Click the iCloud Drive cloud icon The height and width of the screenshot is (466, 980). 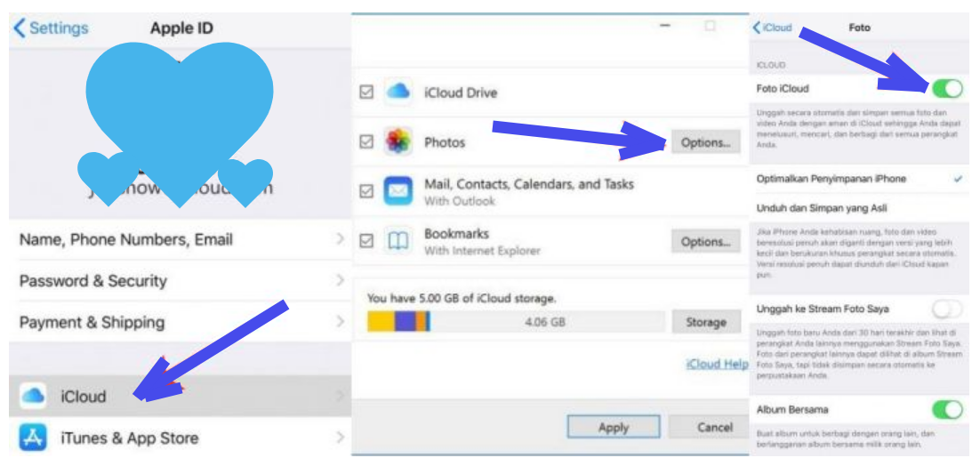[x=398, y=92]
